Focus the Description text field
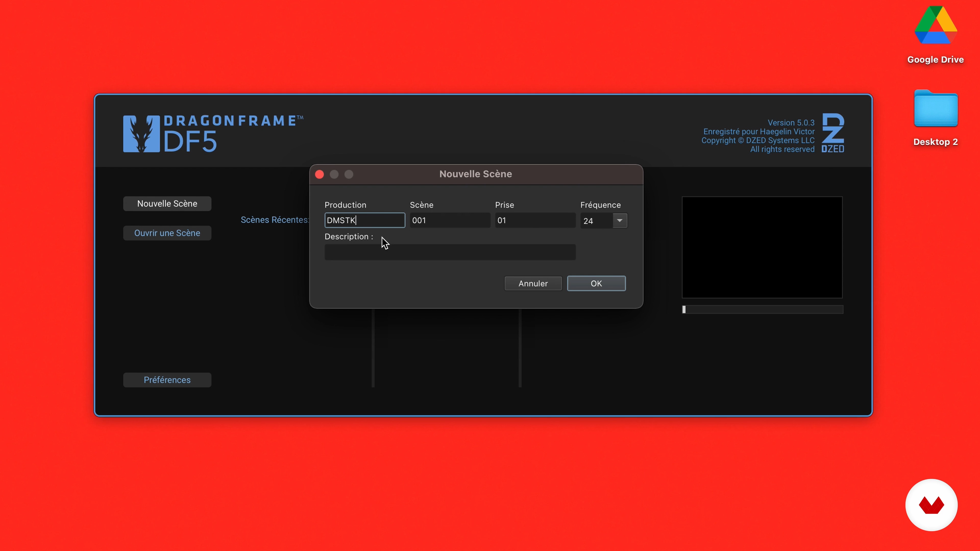The width and height of the screenshot is (980, 551). (x=450, y=252)
